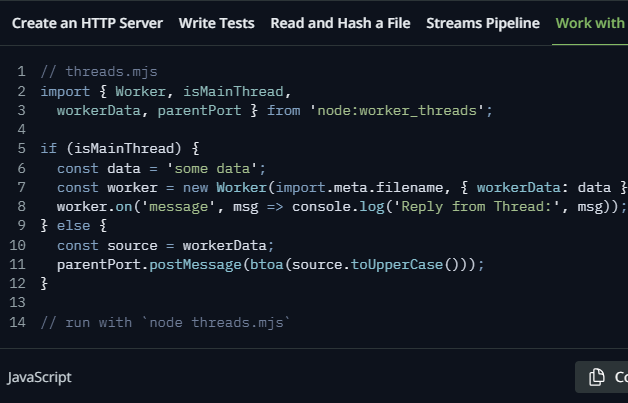Click the '// threads.mjs' comment line
This screenshot has height=403, width=628.
(99, 72)
